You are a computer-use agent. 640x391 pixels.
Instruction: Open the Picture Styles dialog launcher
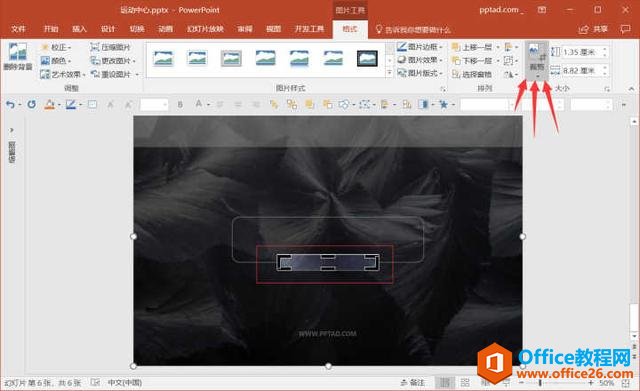[442, 89]
